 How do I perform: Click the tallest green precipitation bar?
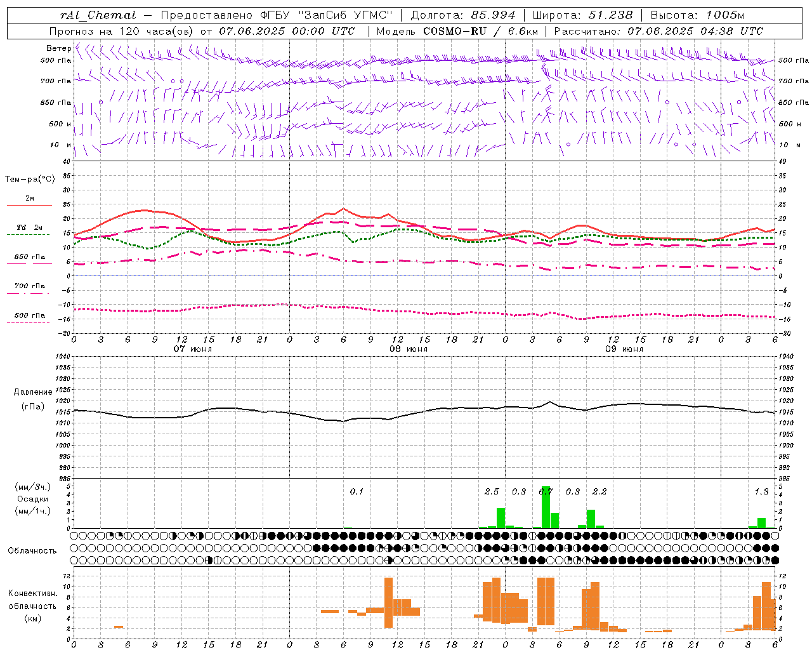click(546, 507)
